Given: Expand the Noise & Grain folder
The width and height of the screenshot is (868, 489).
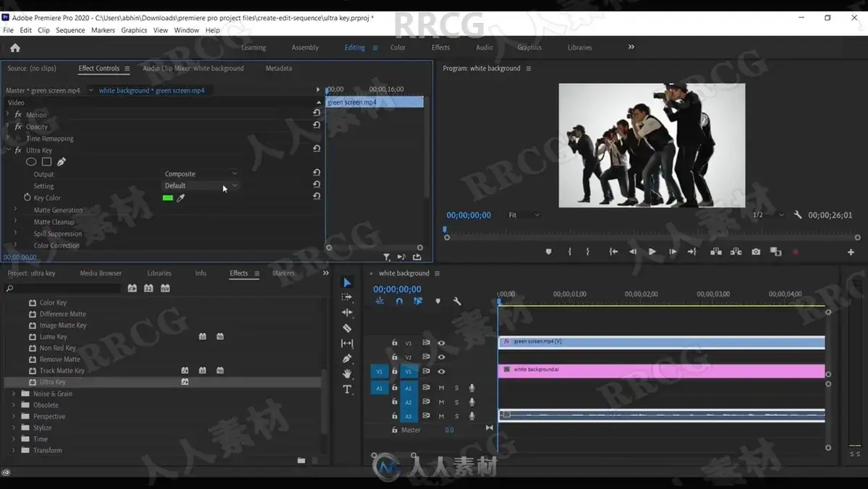Looking at the screenshot, I should pos(14,394).
